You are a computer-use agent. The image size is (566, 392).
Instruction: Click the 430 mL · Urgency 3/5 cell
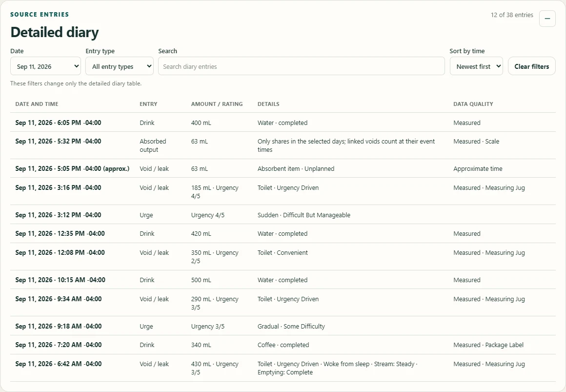click(x=215, y=368)
